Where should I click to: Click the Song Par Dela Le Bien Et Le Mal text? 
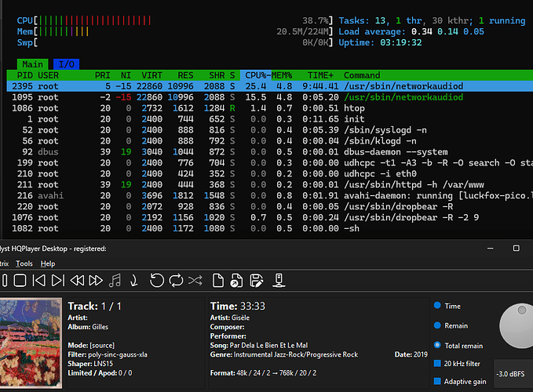[259, 345]
